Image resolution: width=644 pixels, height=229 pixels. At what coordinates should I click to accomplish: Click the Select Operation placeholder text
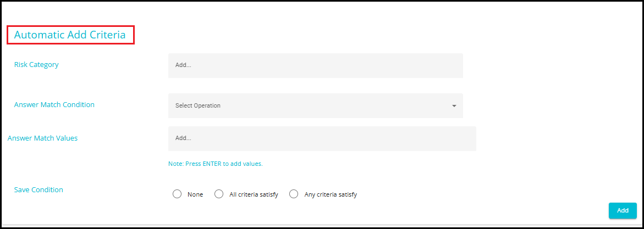tap(198, 105)
